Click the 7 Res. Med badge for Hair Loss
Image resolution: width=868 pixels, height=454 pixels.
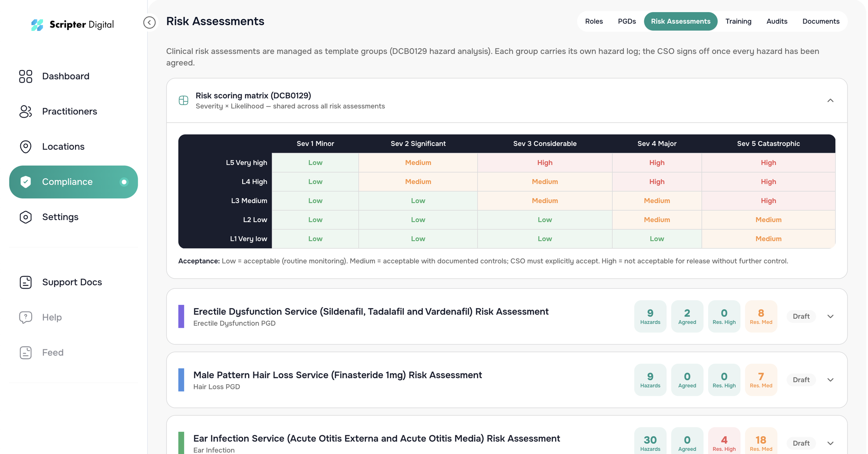(x=761, y=380)
